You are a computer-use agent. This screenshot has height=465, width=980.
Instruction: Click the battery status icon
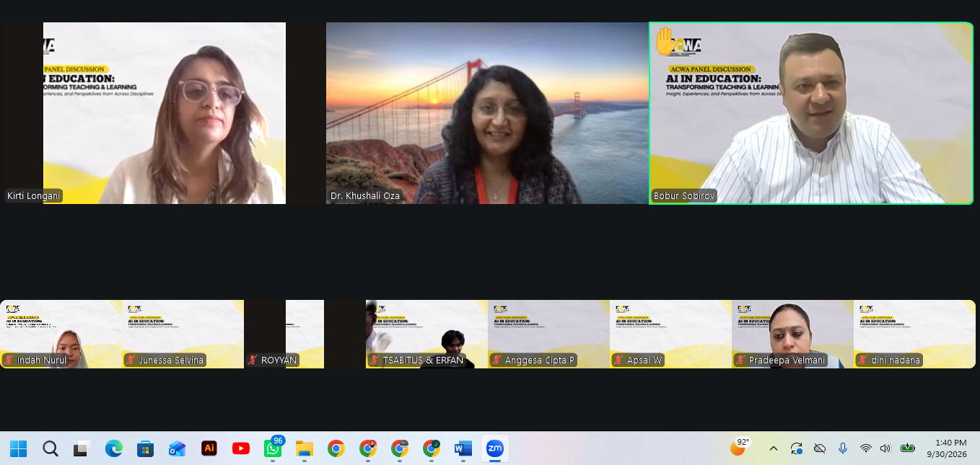pos(908,448)
